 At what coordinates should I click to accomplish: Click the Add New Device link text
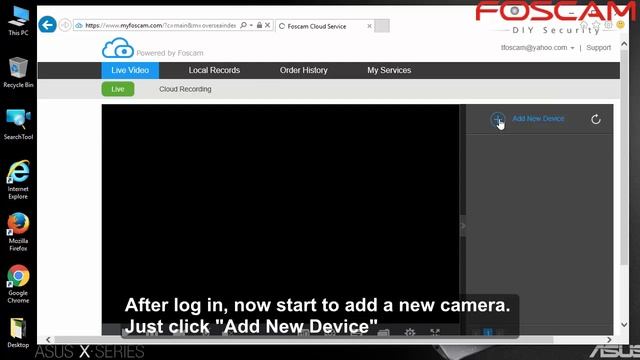pos(538,119)
